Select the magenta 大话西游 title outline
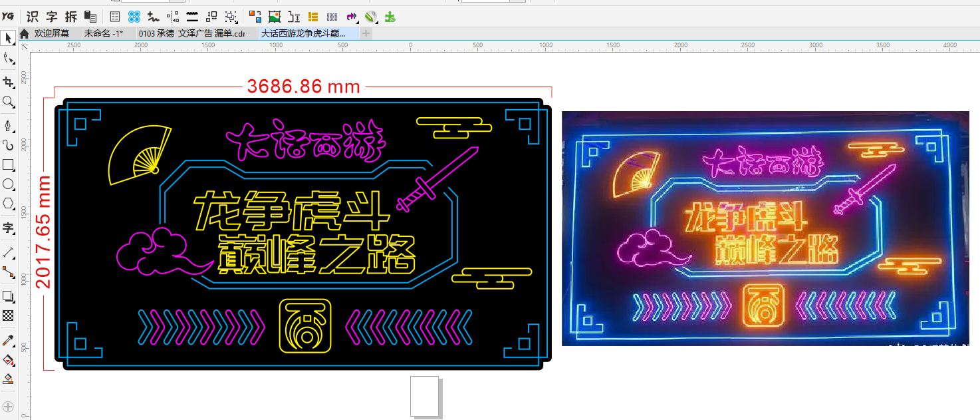The width and height of the screenshot is (980, 420). 307,142
